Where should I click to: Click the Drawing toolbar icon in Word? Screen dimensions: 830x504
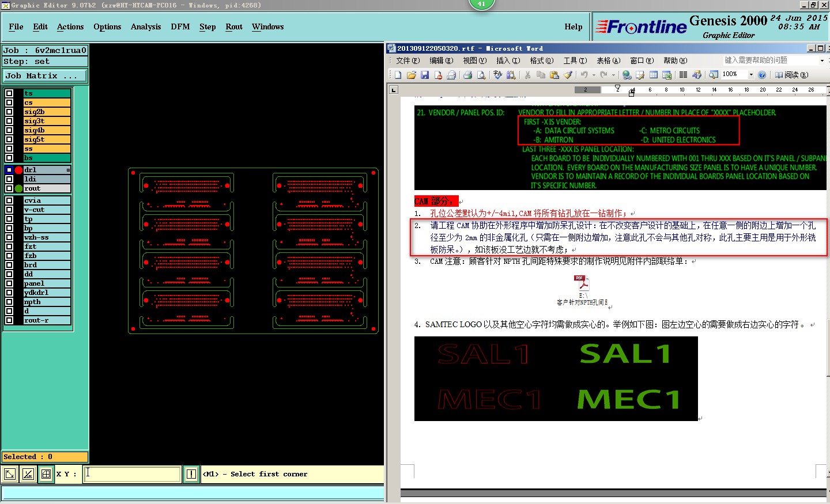click(697, 75)
